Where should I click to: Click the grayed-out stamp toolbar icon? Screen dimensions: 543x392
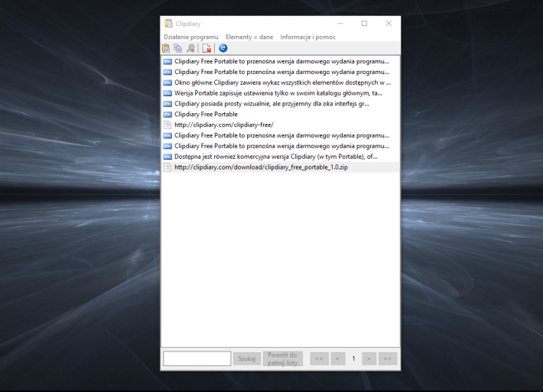[x=190, y=48]
